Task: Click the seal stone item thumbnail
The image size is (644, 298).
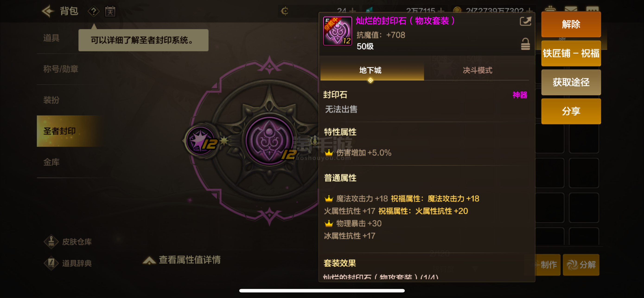Action: (338, 31)
